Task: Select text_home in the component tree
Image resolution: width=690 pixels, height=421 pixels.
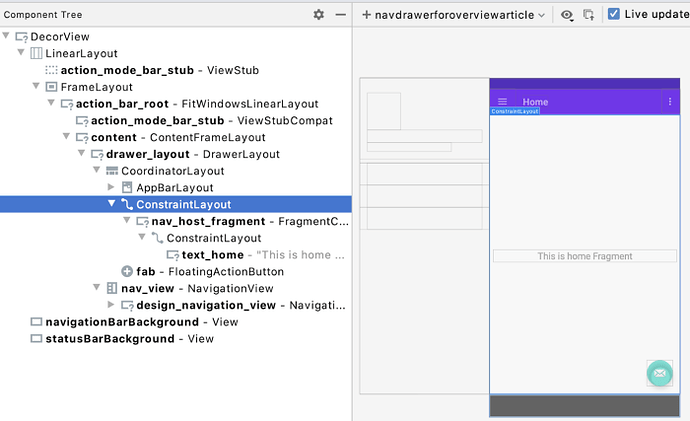Action: [212, 255]
